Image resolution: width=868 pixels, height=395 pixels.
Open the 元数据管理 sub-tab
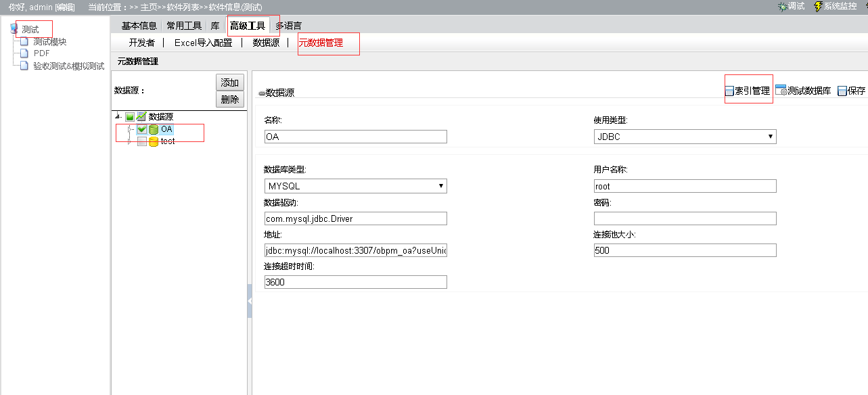[x=321, y=43]
